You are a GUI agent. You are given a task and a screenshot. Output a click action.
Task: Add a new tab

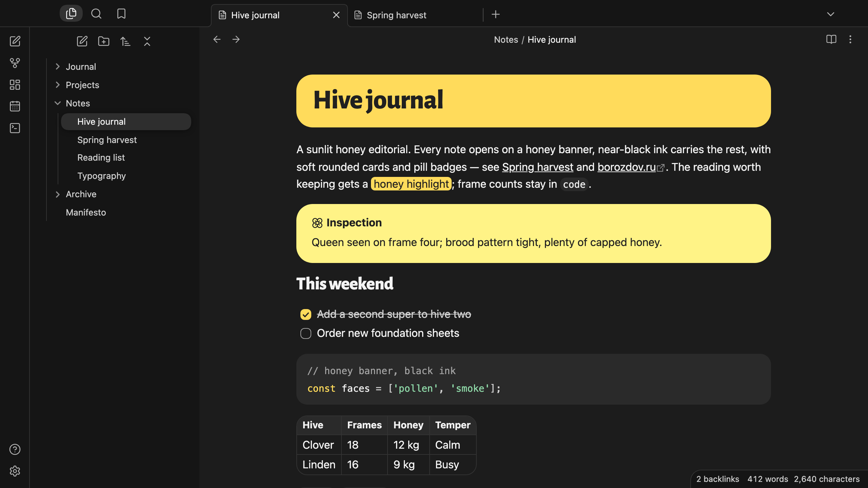point(496,14)
